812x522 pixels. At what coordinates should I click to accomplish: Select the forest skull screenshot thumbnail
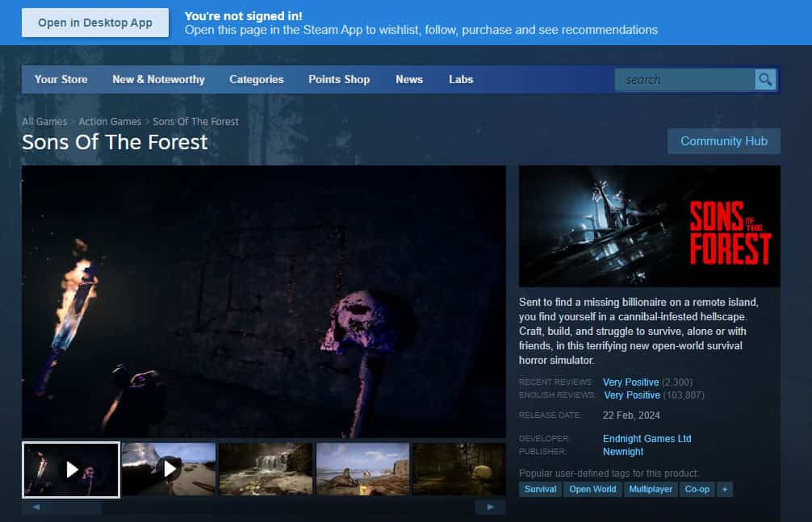pyautogui.click(x=459, y=470)
